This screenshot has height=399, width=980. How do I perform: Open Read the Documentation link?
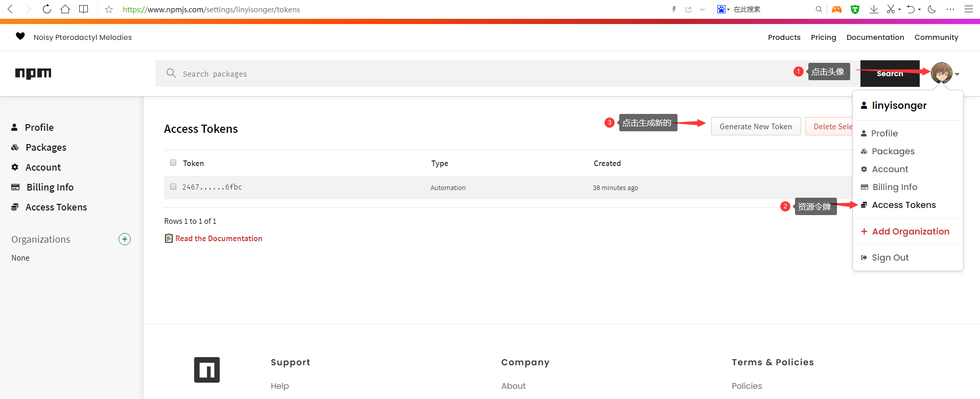coord(219,238)
